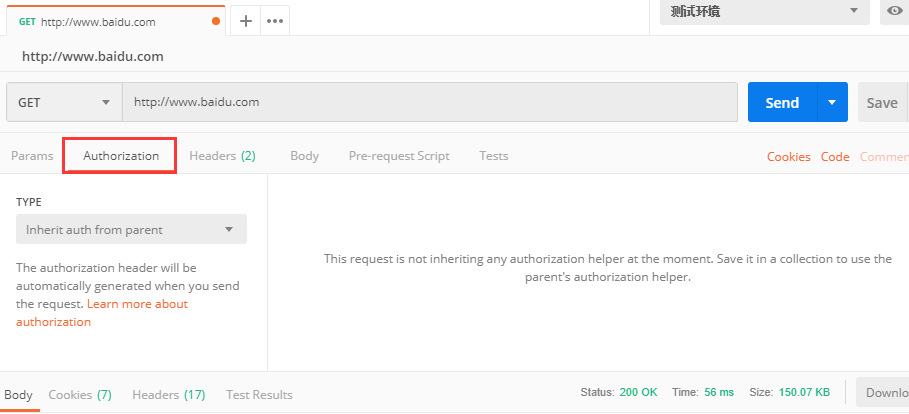Click the 'not inheriting any authorization helper' message
Image resolution: width=909 pixels, height=414 pixels.
(x=608, y=268)
